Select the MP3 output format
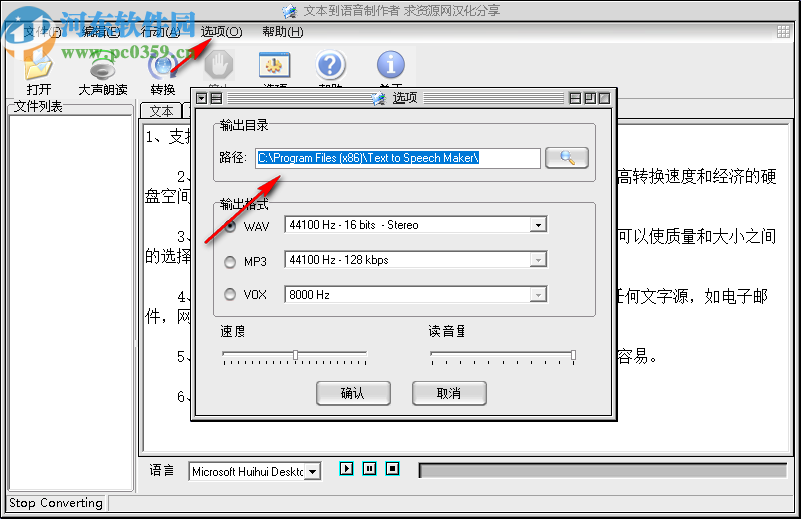 (x=230, y=262)
